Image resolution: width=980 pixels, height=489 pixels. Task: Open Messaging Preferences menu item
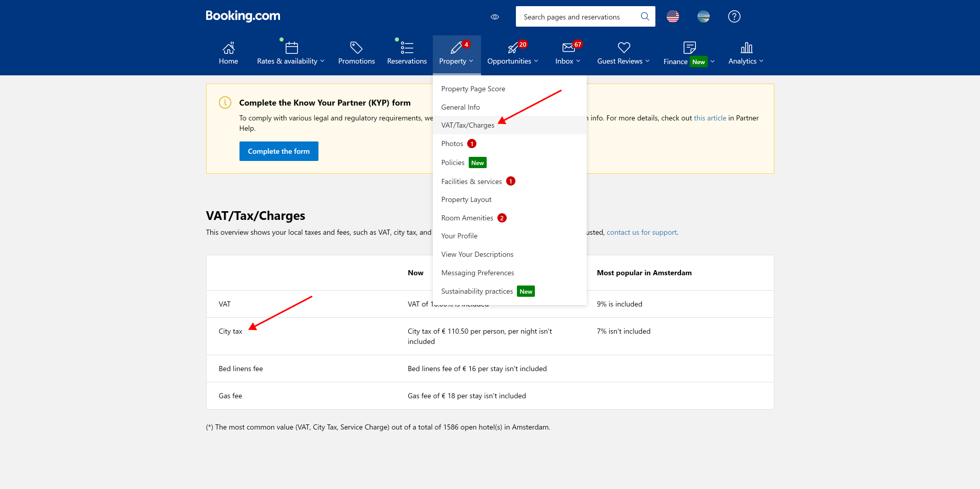510,273
